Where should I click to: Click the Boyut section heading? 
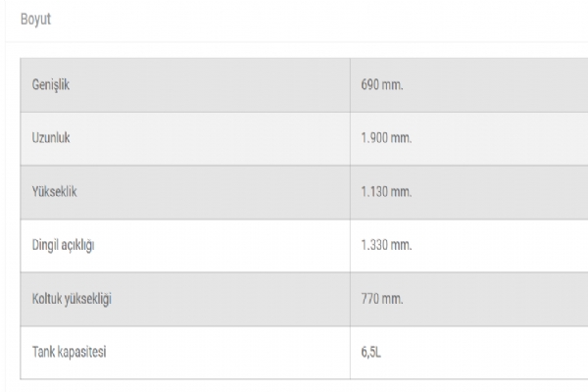pos(35,19)
